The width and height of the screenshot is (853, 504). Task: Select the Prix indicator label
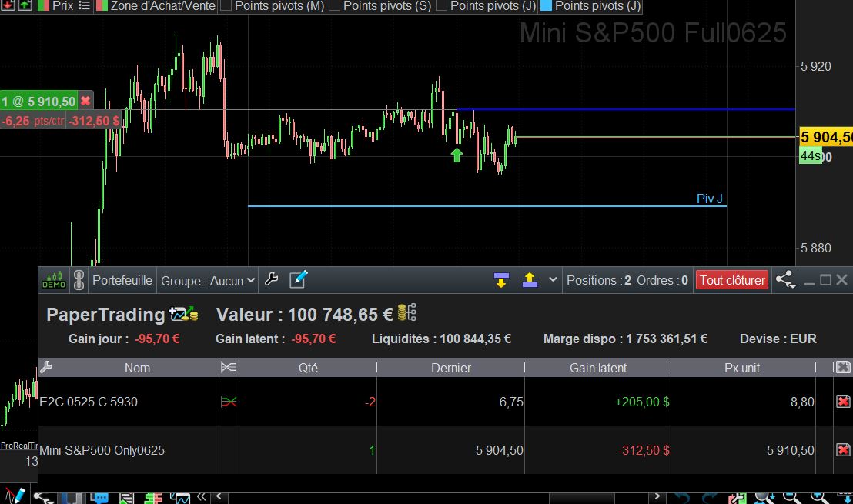[x=62, y=6]
